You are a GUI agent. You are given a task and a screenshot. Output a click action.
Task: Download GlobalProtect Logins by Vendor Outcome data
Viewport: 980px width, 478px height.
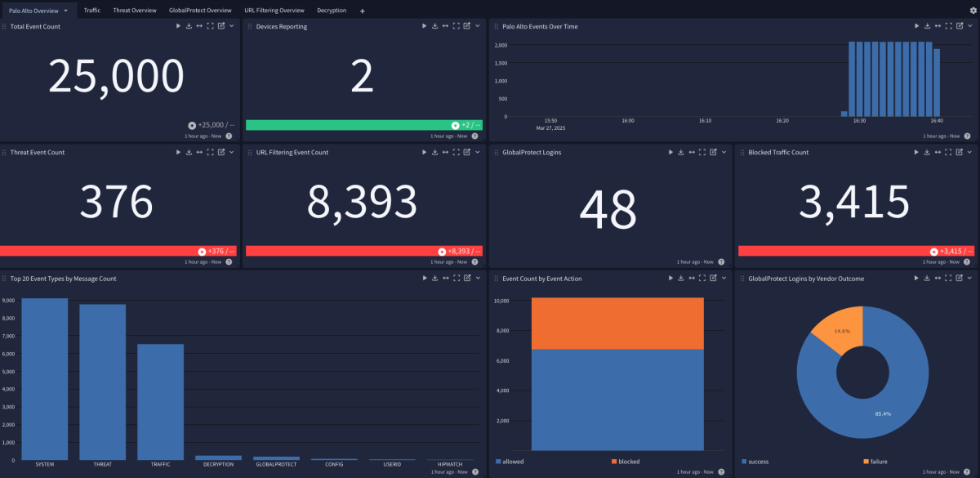[928, 278]
